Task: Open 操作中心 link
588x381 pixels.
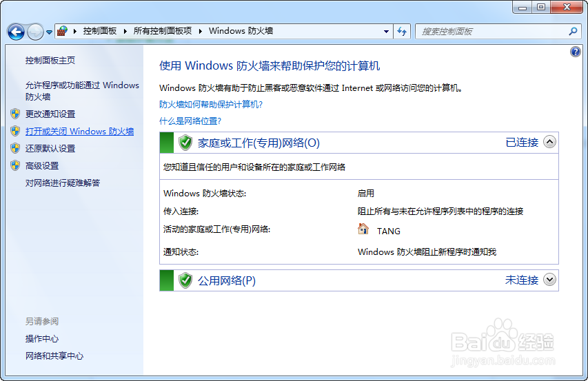Action: 42,339
